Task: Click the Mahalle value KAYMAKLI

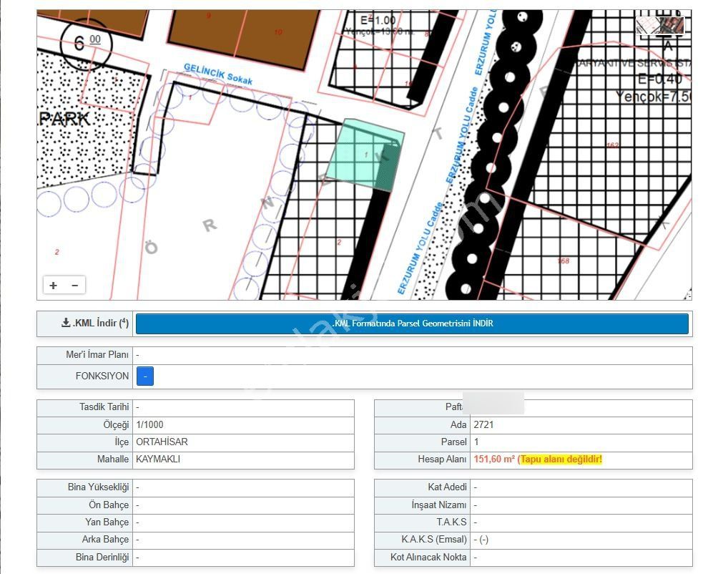Action: point(158,459)
